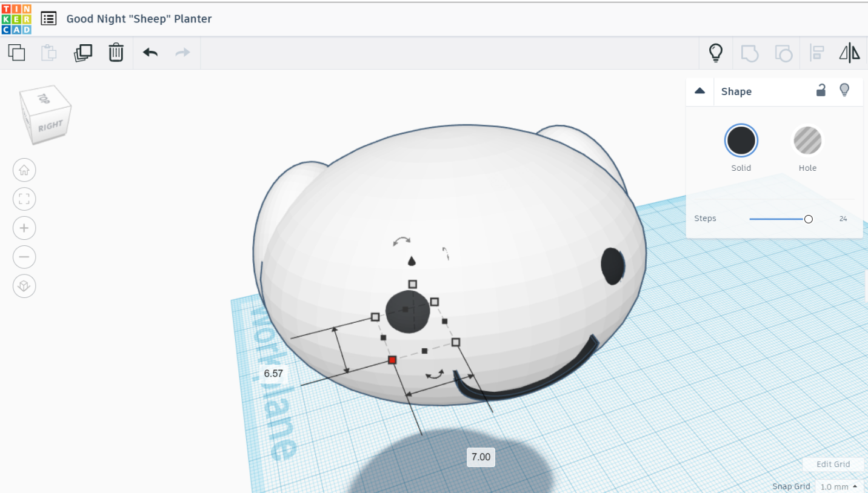Click the 7.00 dimension value box
Image resolution: width=868 pixels, height=493 pixels.
[481, 457]
